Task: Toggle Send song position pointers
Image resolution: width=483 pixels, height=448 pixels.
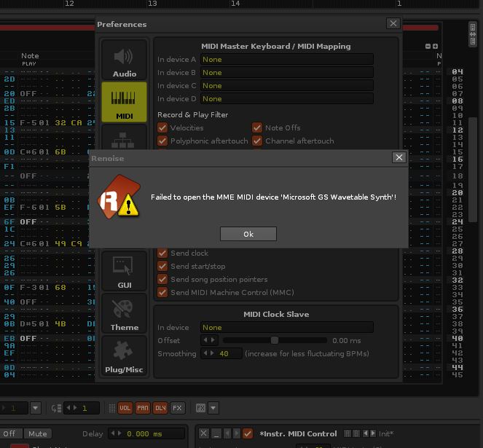Action: (162, 280)
